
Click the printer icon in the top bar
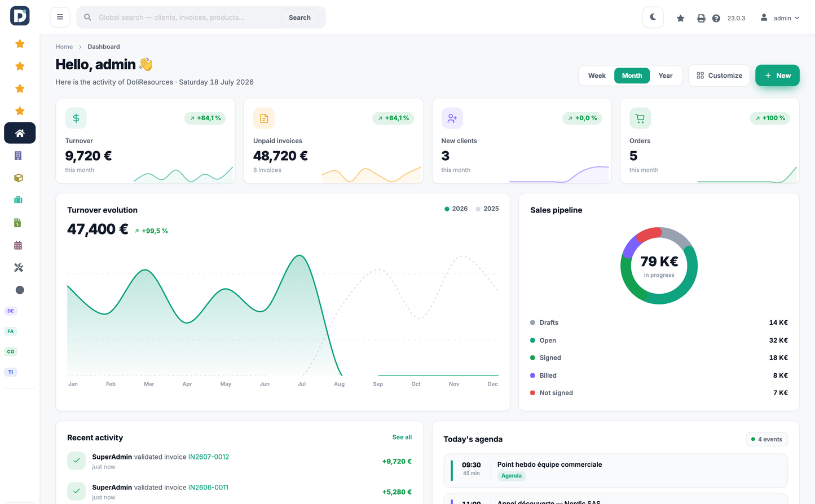pyautogui.click(x=701, y=18)
